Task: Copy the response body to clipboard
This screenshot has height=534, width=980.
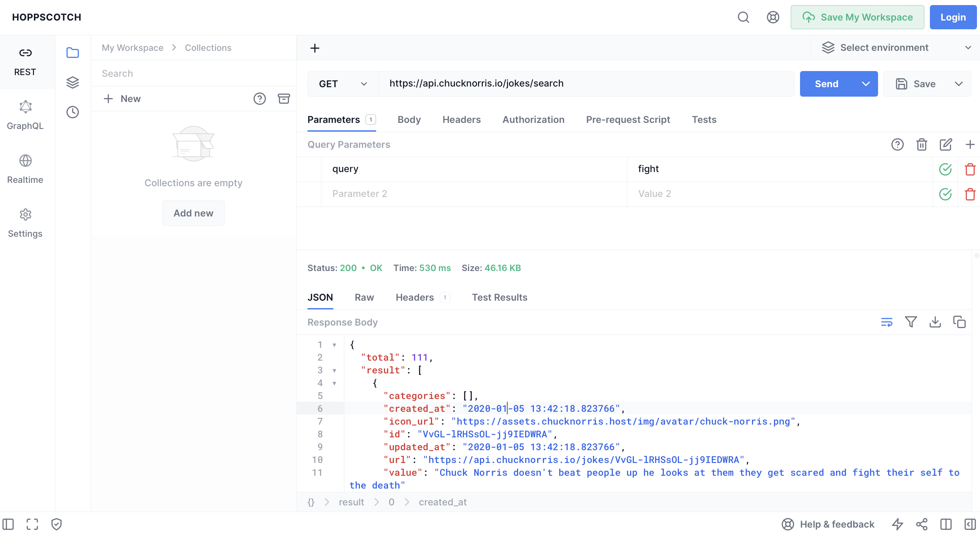Action: 959,322
